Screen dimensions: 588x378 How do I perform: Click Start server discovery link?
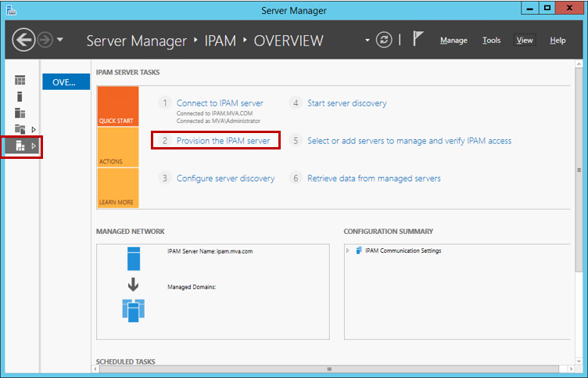(x=347, y=103)
